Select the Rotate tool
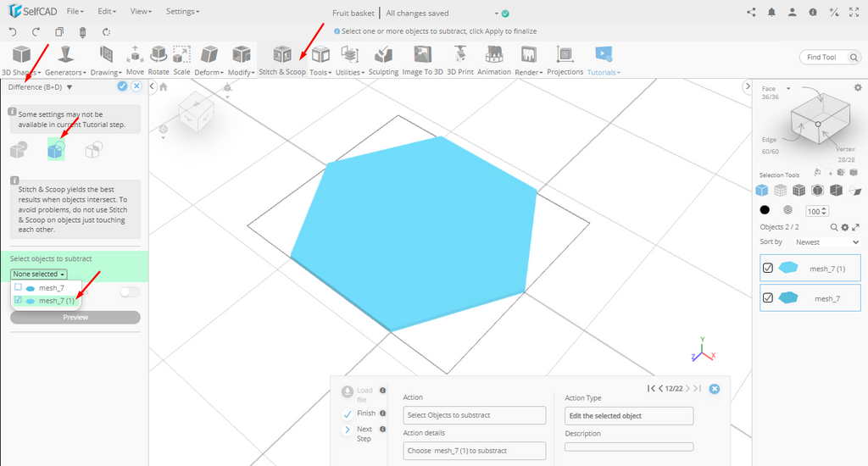868x466 pixels. (x=159, y=59)
